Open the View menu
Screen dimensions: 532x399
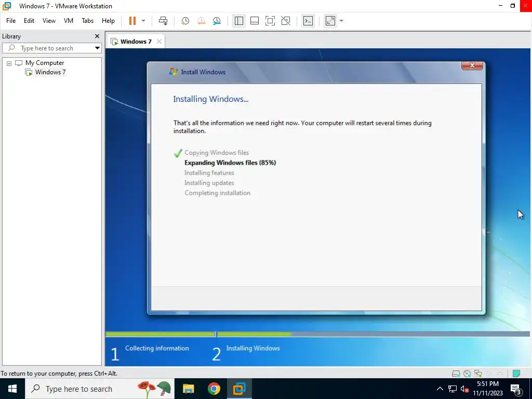pos(49,21)
